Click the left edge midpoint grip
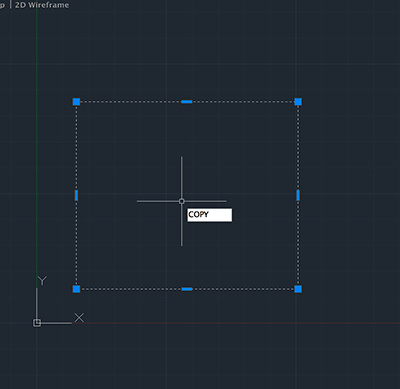 [x=76, y=195]
